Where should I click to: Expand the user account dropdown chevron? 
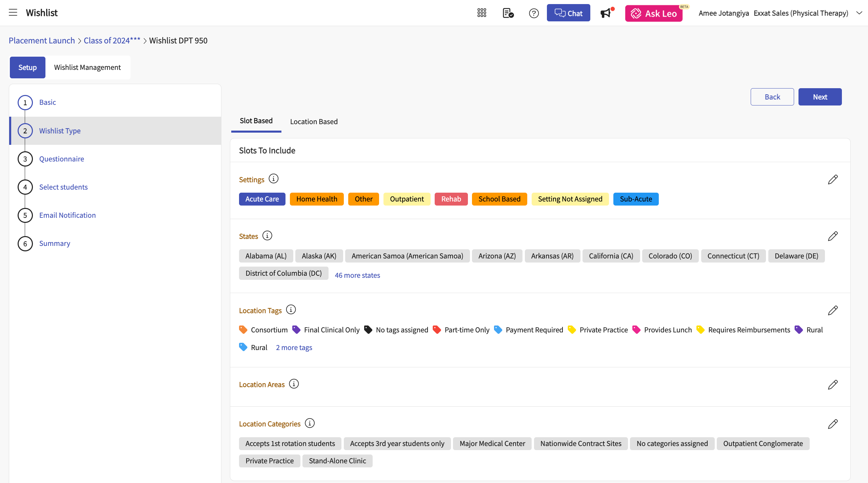[859, 13]
